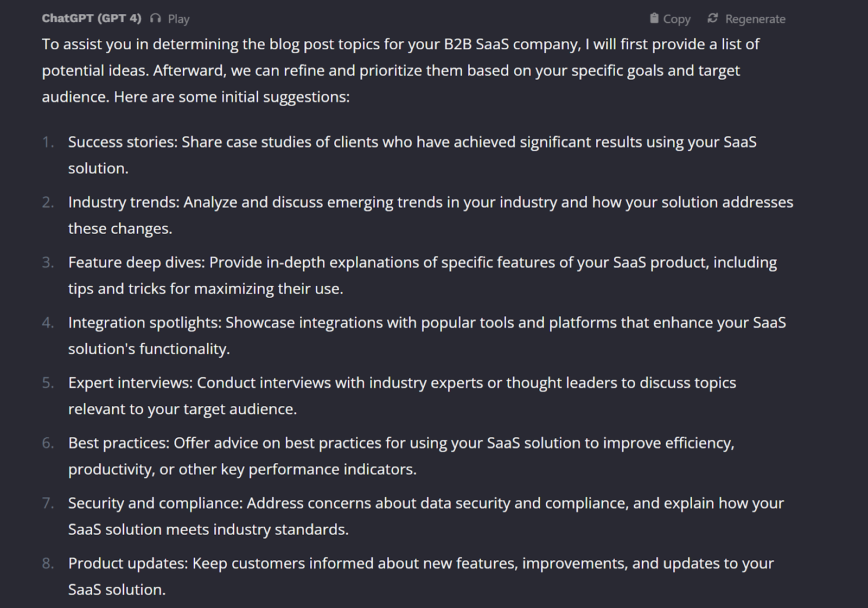Image resolution: width=868 pixels, height=608 pixels.
Task: Click the "ChatGPT (GPT 4)" model name
Action: coord(91,18)
